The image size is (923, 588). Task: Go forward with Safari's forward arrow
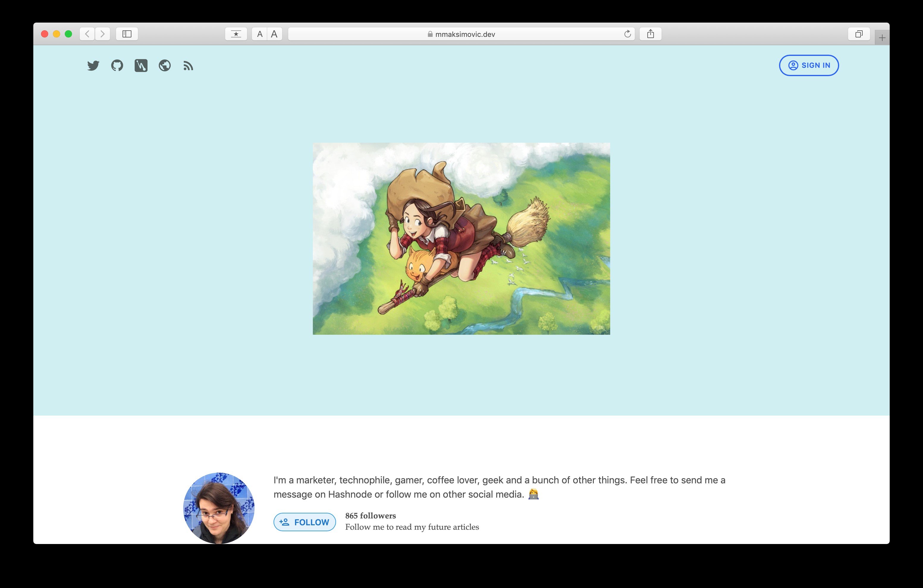pos(103,34)
